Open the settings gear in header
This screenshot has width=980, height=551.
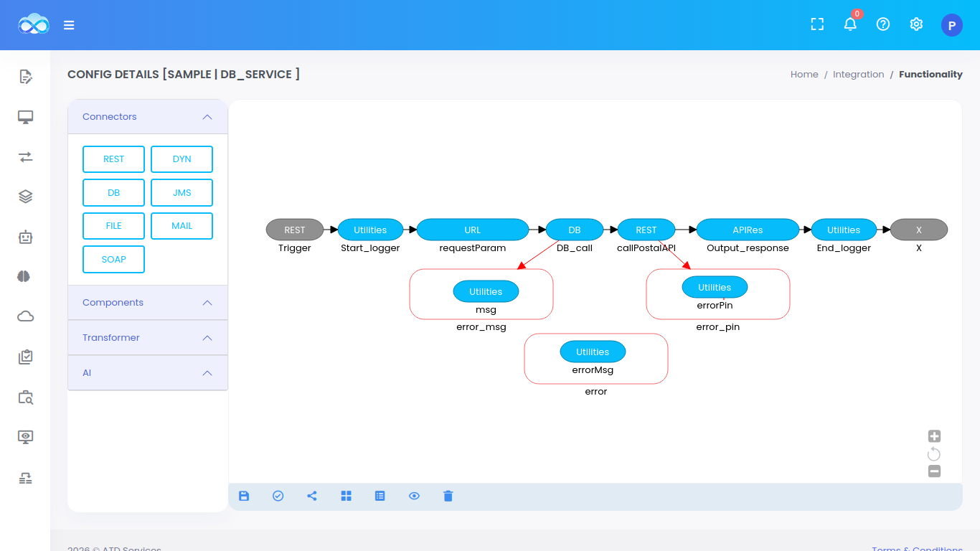(x=916, y=24)
